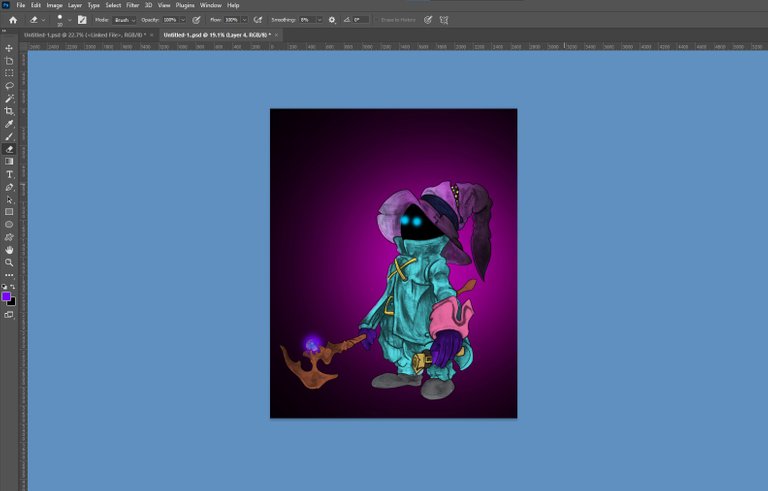Screen dimensions: 768x491
Task: Open the 3D menu
Action: click(148, 5)
